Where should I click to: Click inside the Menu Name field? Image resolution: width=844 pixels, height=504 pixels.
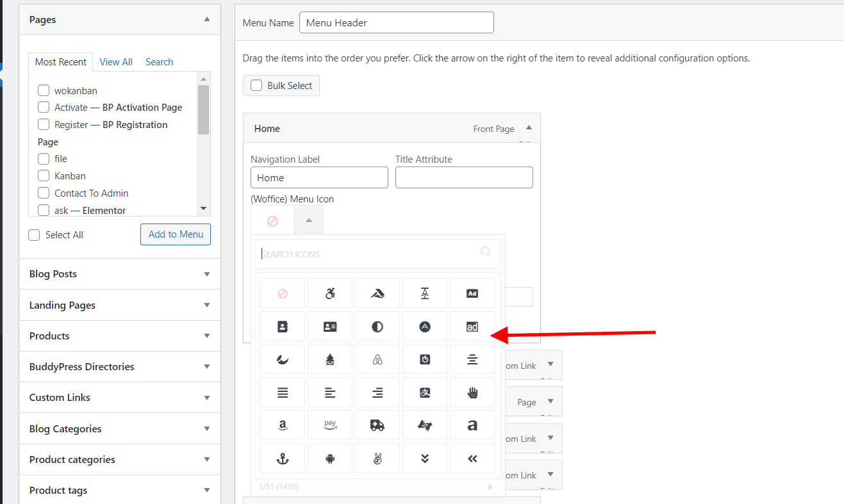click(x=396, y=22)
